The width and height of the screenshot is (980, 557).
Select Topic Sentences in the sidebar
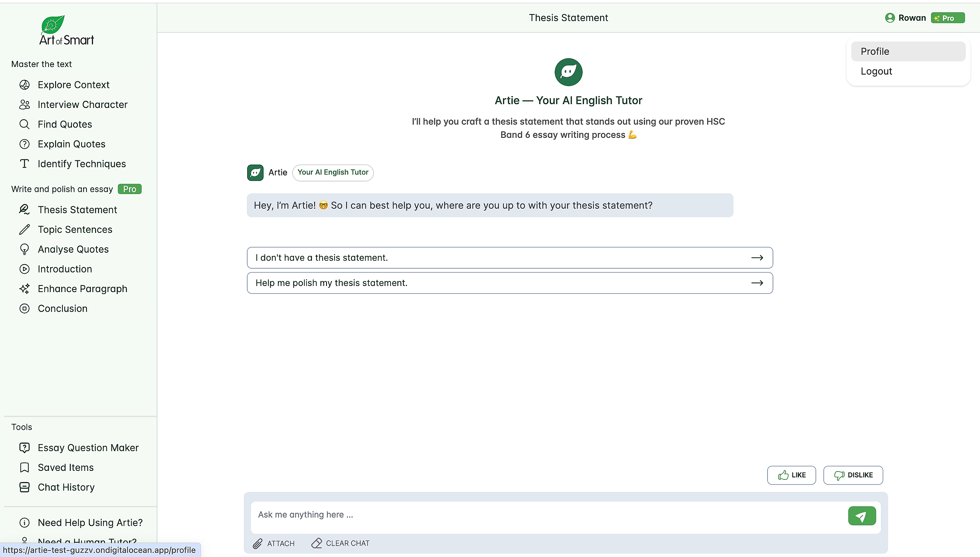click(75, 229)
